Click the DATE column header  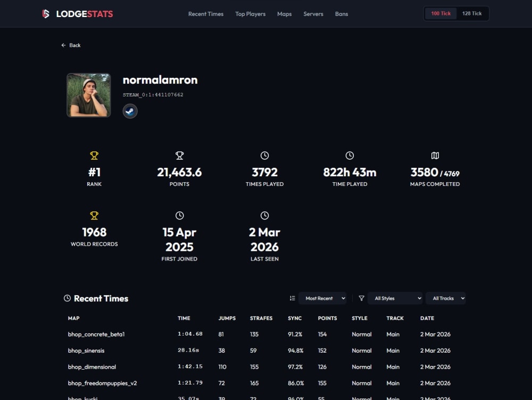(427, 318)
